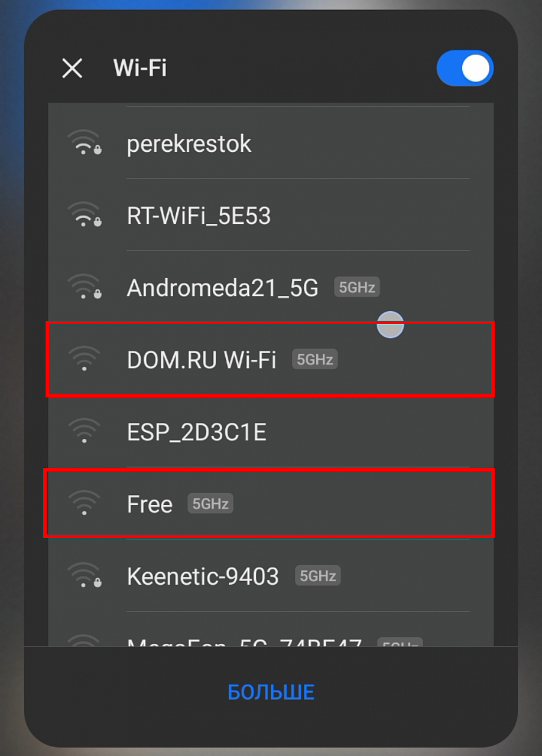Tap the 5GHz label next to Keenetic-9403
The height and width of the screenshot is (756, 542).
pyautogui.click(x=318, y=576)
